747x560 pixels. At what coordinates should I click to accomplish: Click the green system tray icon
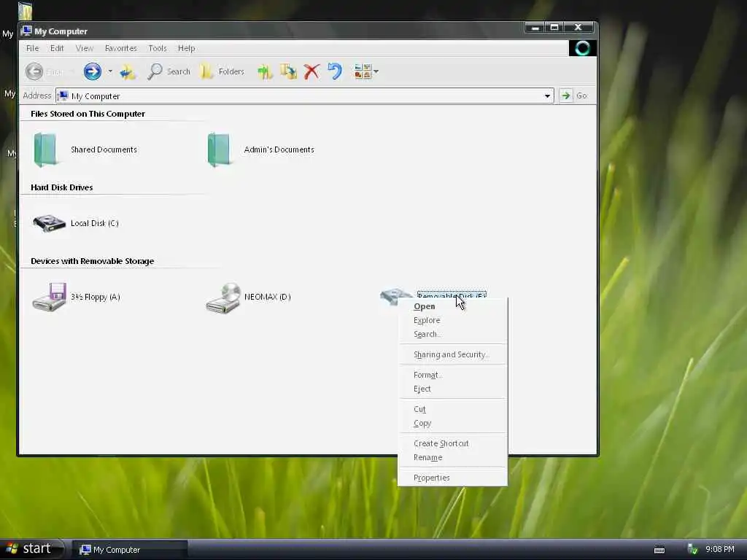(x=693, y=550)
